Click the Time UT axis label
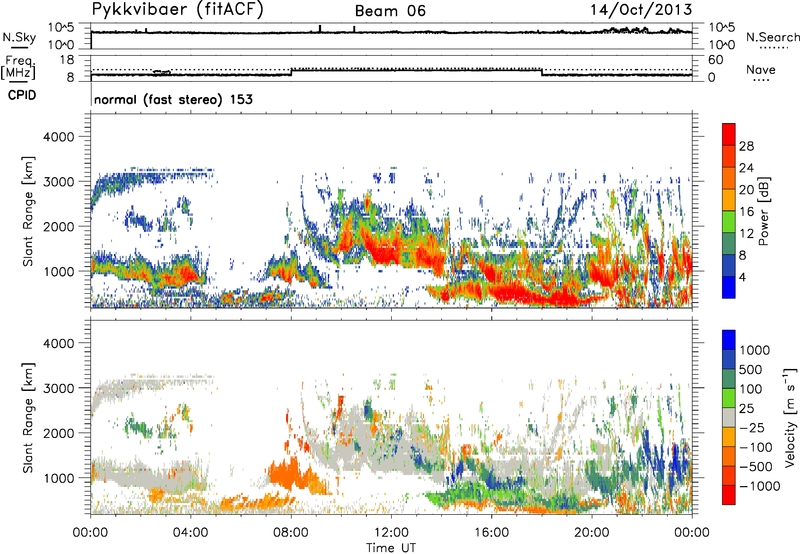 click(x=391, y=548)
